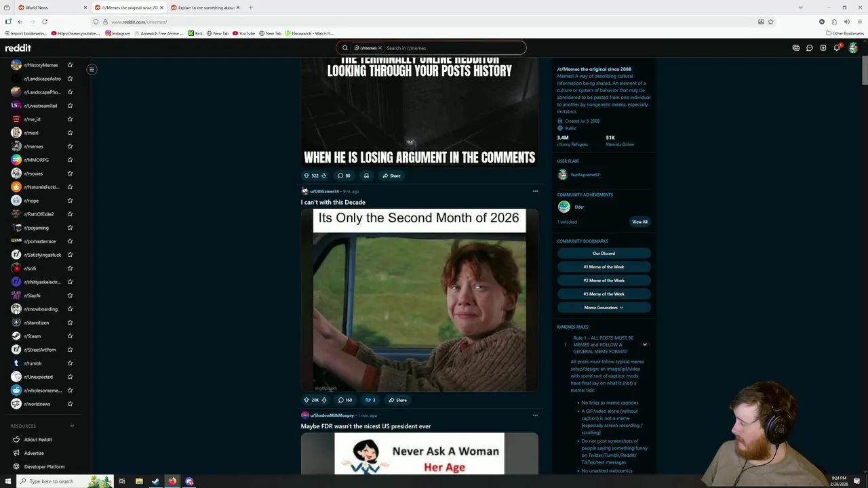Downvote the 'I can't with this Decade' post
The height and width of the screenshot is (488, 868).
coord(323,400)
